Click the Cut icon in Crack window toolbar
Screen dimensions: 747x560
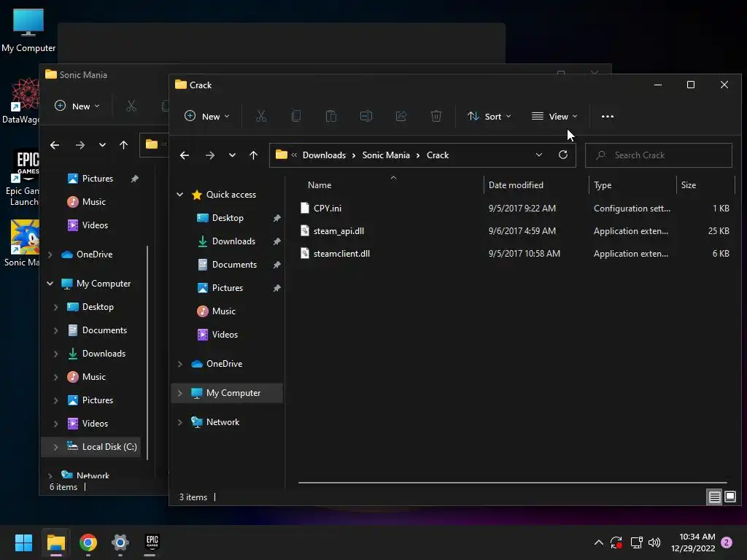(261, 116)
